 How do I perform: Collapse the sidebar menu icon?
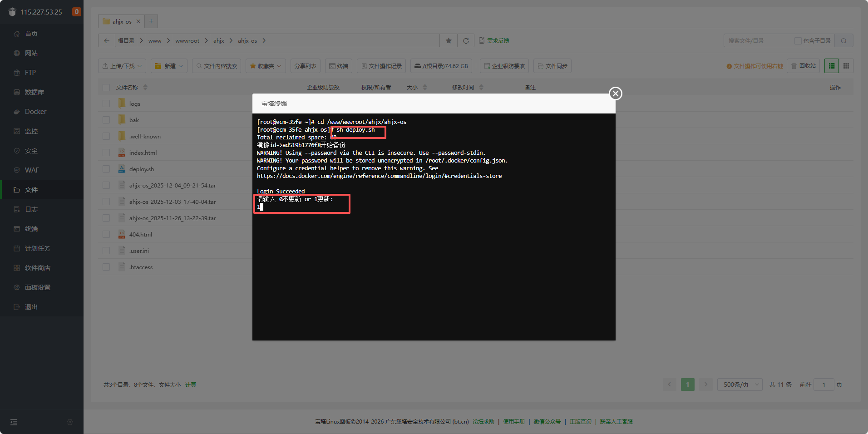click(x=14, y=422)
